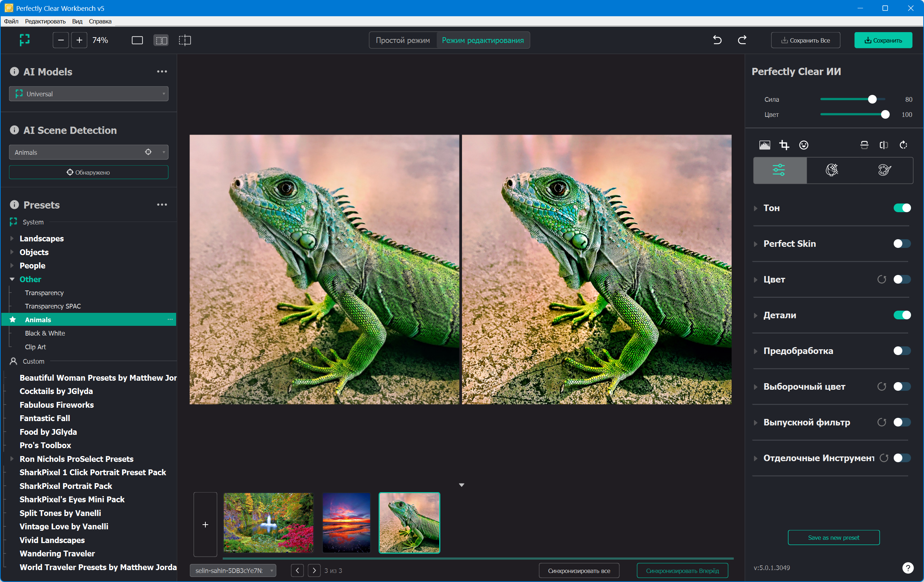Image resolution: width=924 pixels, height=582 pixels.
Task: Open the AI Models Universal dropdown
Action: 89,94
